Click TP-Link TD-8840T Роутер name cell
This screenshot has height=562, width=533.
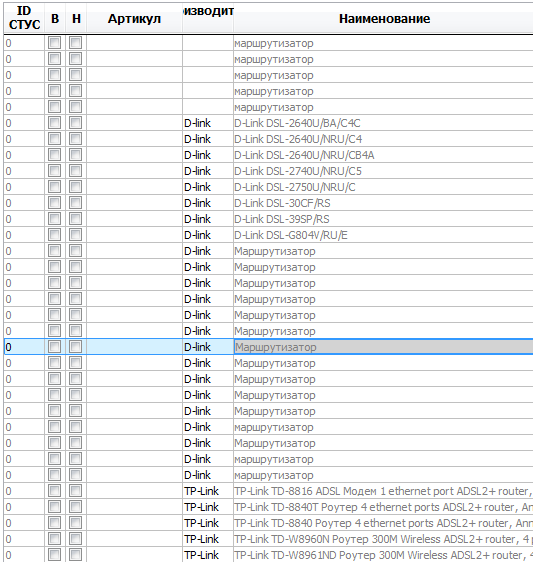click(x=383, y=507)
